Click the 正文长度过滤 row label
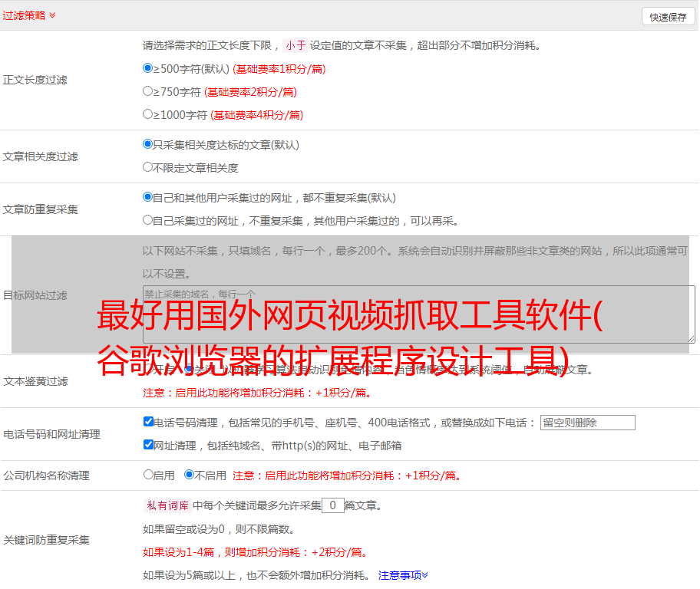The height and width of the screenshot is (589, 700). pos(35,80)
